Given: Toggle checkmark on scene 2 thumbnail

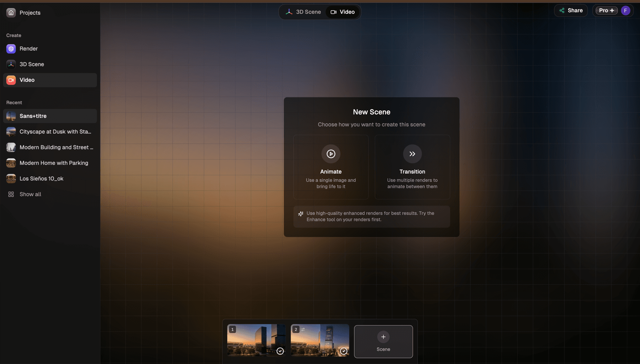Looking at the screenshot, I should 343,351.
